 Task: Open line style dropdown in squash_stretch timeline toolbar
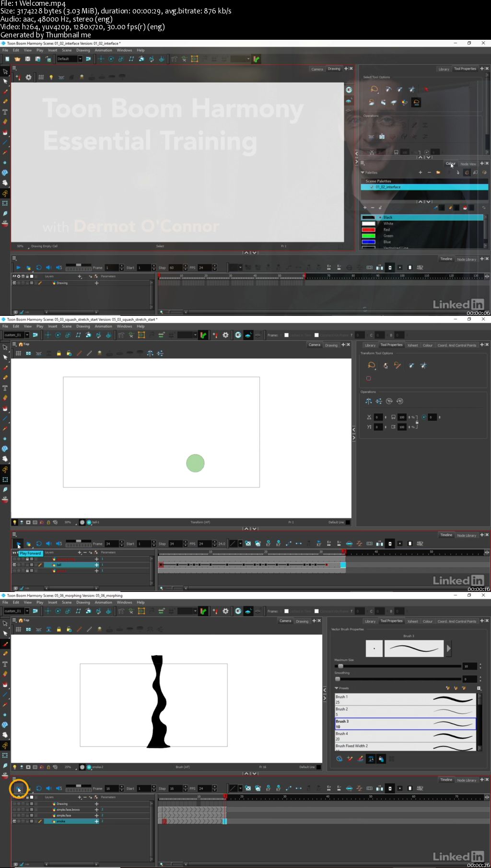click(x=240, y=544)
